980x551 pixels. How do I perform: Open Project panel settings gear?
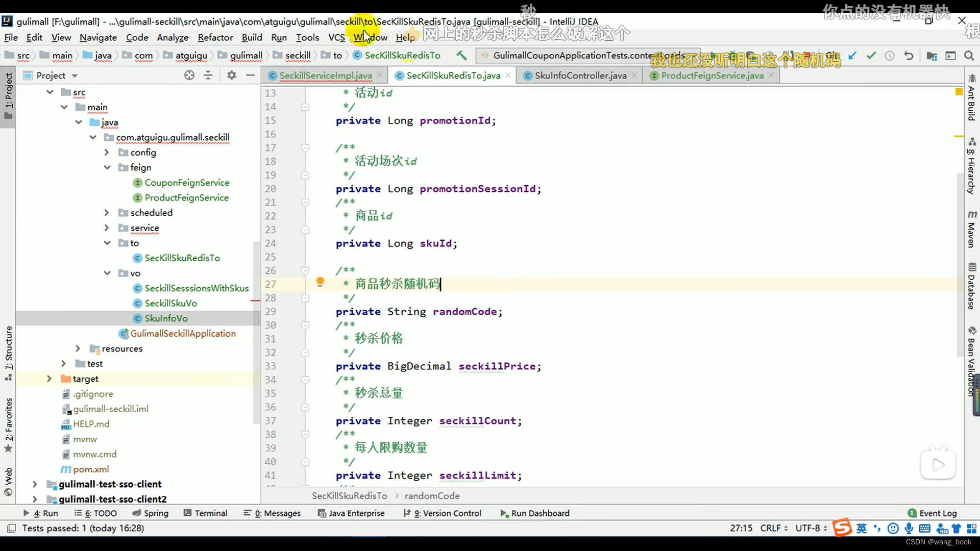click(x=231, y=75)
